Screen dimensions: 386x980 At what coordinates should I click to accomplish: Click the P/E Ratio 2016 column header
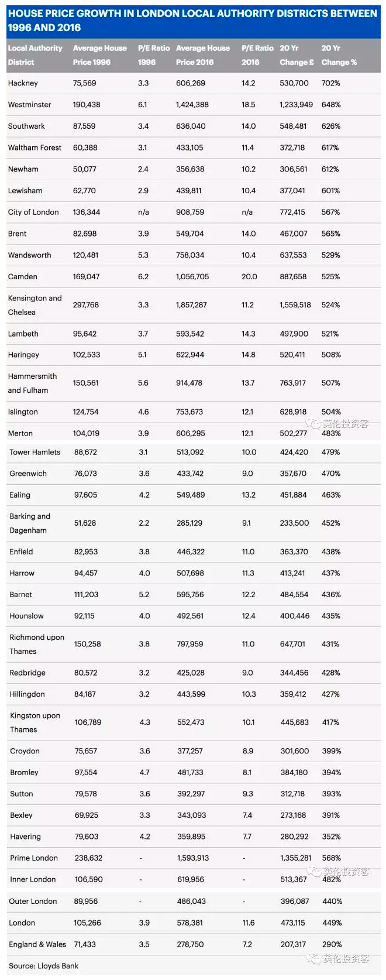(x=257, y=55)
